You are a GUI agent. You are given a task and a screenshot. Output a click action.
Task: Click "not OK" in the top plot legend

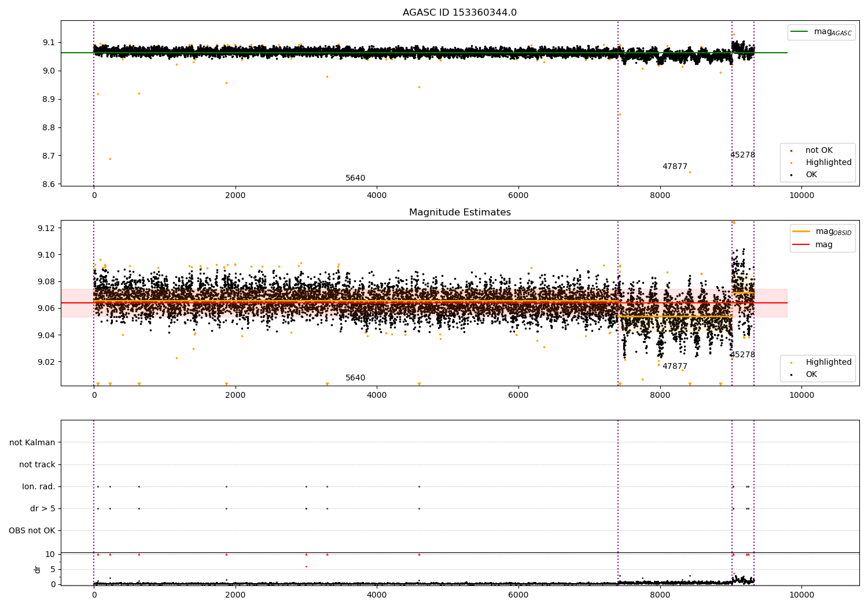(x=818, y=151)
